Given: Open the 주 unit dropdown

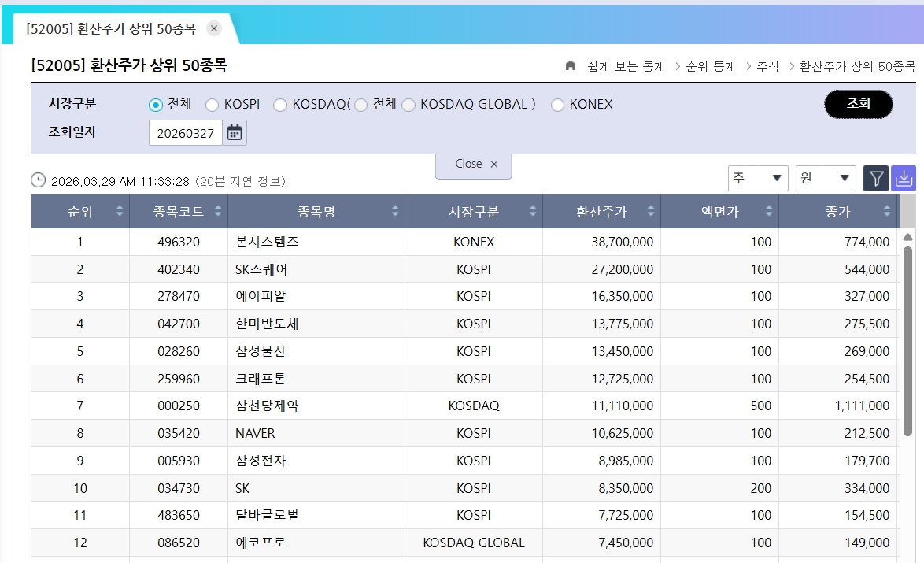Looking at the screenshot, I should [x=758, y=179].
